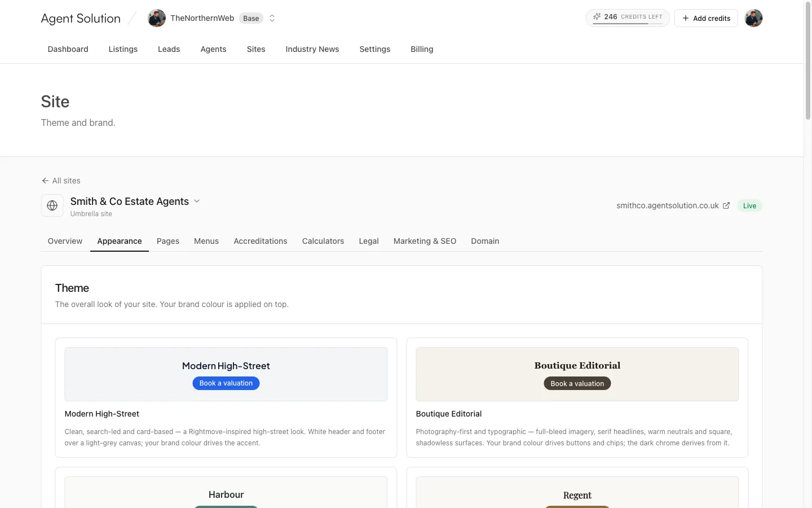Open the Dashboard nav item

click(68, 49)
